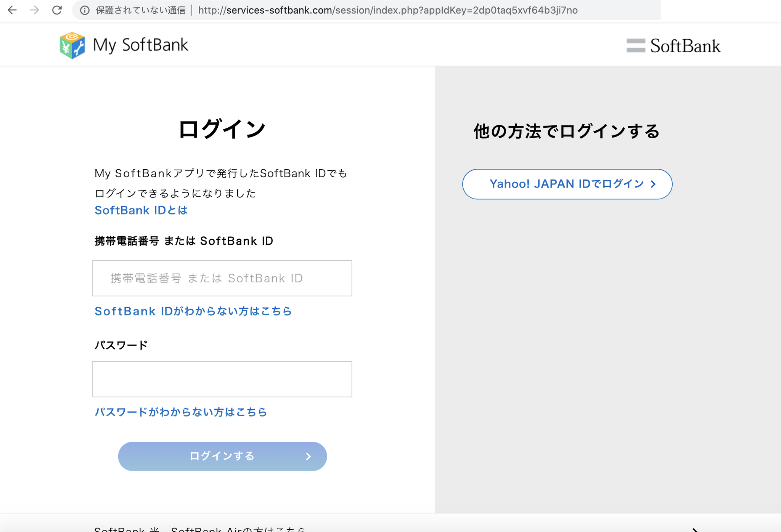Click the 保護されていない通信 security label

[140, 10]
